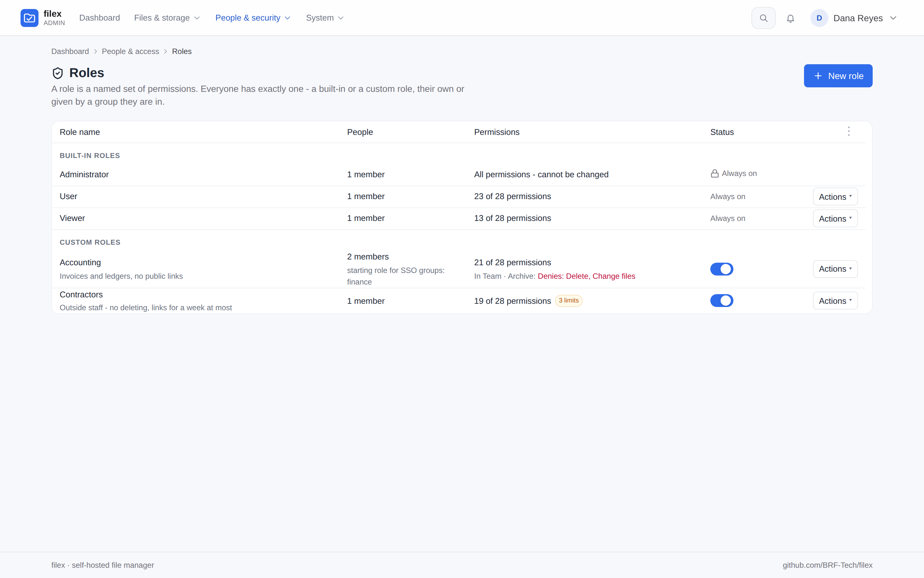Open the Dashboard nav item

[x=100, y=18]
